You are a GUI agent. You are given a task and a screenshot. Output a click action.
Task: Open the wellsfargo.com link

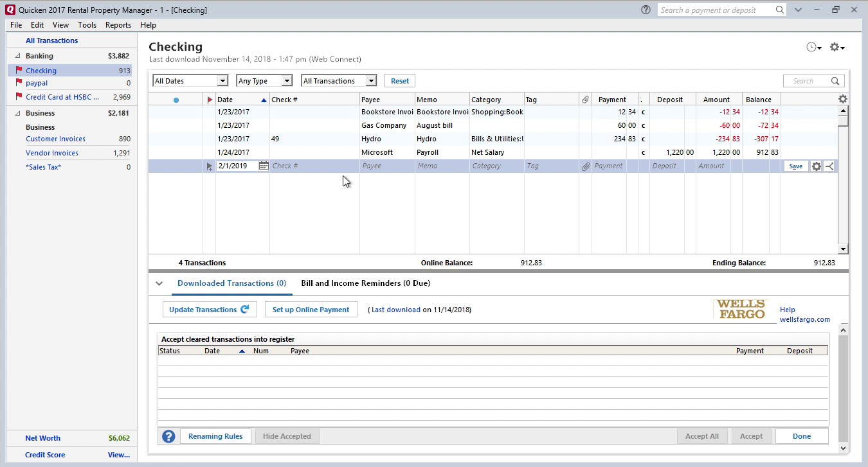click(805, 319)
